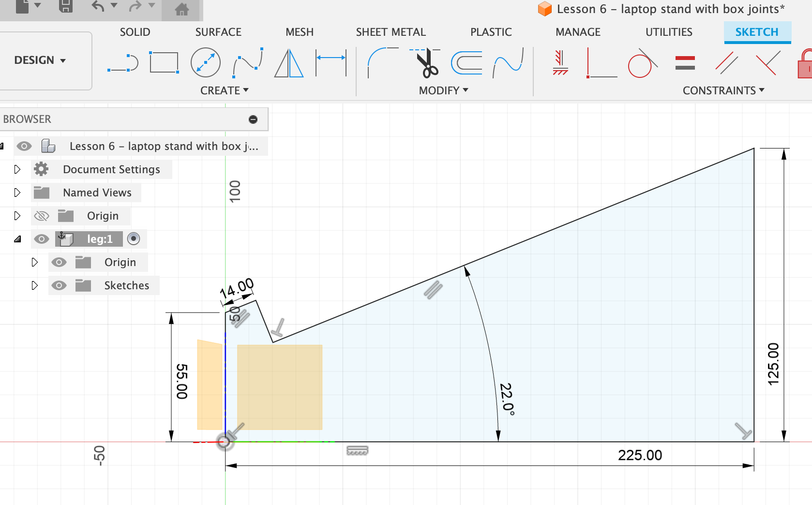
Task: Activate the Mirror tool icon
Action: [289, 63]
